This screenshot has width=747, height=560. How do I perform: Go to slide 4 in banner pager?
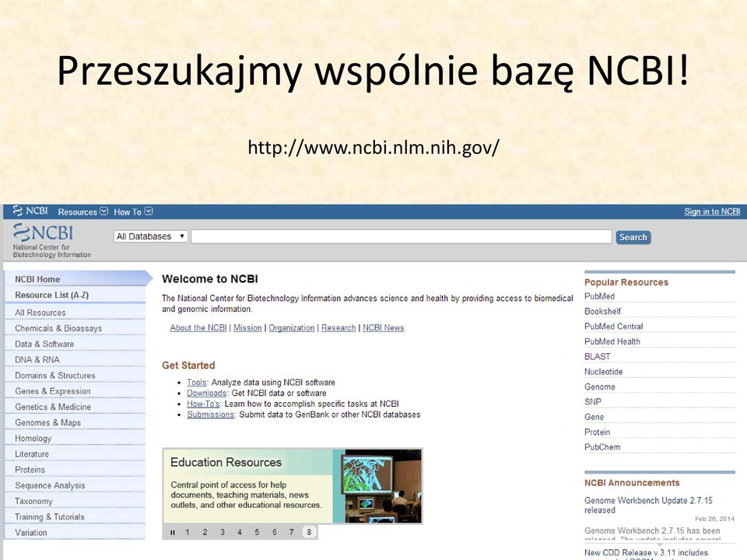click(x=240, y=532)
